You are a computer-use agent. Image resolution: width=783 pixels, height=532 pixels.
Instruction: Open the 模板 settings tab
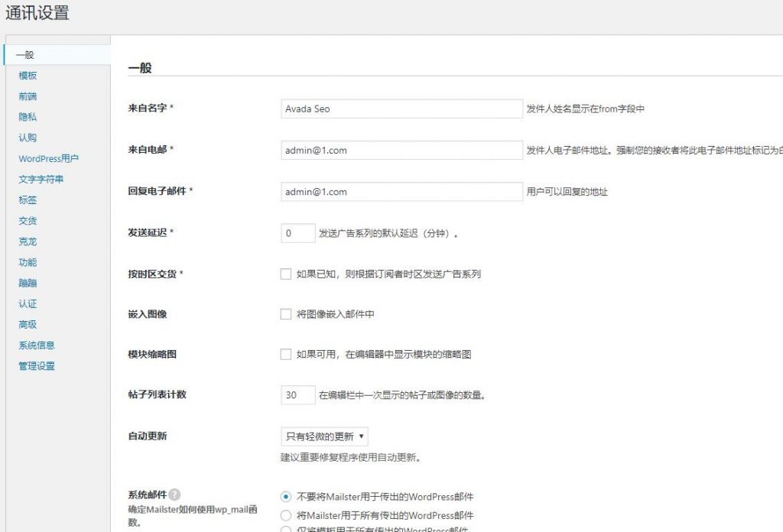coord(28,76)
